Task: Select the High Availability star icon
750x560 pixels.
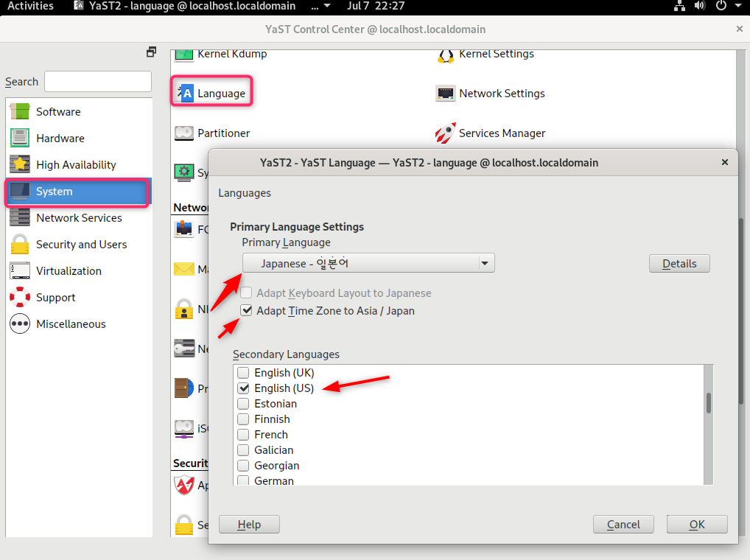Action: click(x=20, y=164)
